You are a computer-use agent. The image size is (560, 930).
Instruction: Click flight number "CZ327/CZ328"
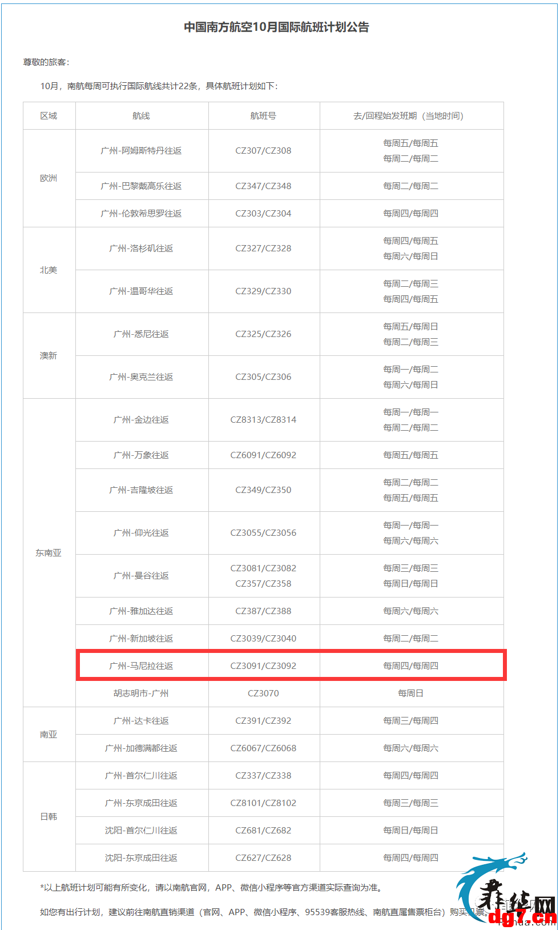263,248
